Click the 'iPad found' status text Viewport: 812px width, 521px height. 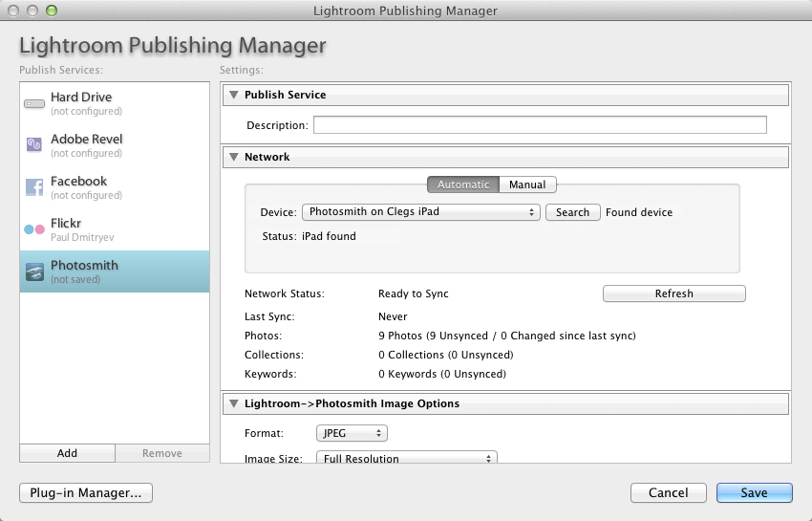(x=329, y=236)
